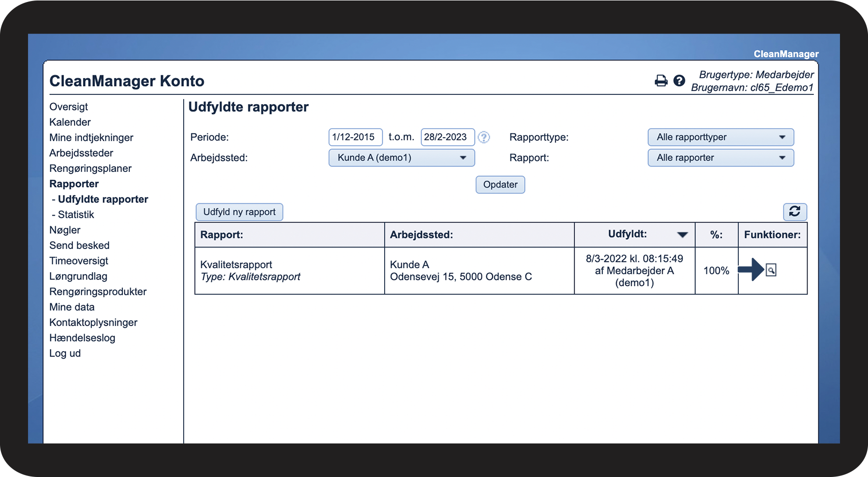This screenshot has height=477, width=868.
Task: Expand the Arbejdssted dropdown Kunde A
Action: (401, 158)
